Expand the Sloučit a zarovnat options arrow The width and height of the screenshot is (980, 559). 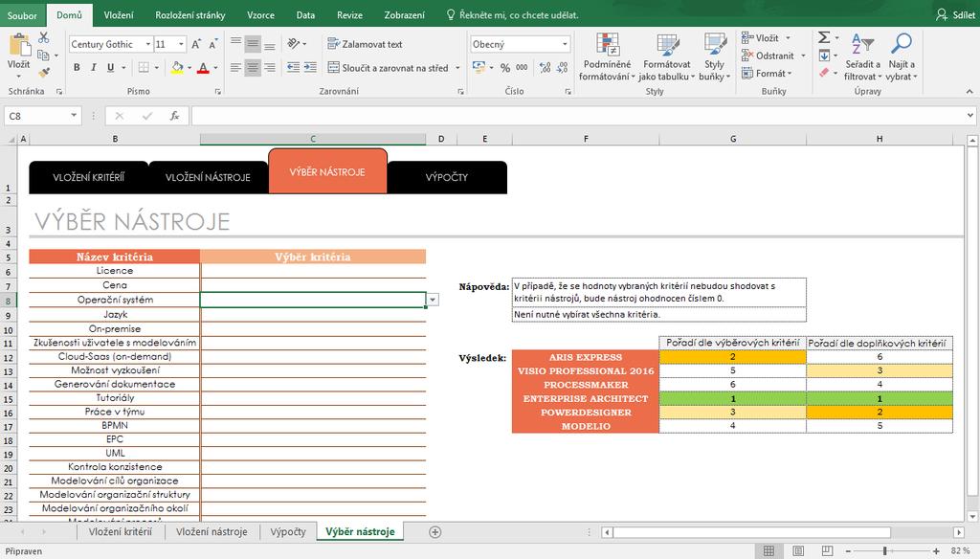[457, 68]
